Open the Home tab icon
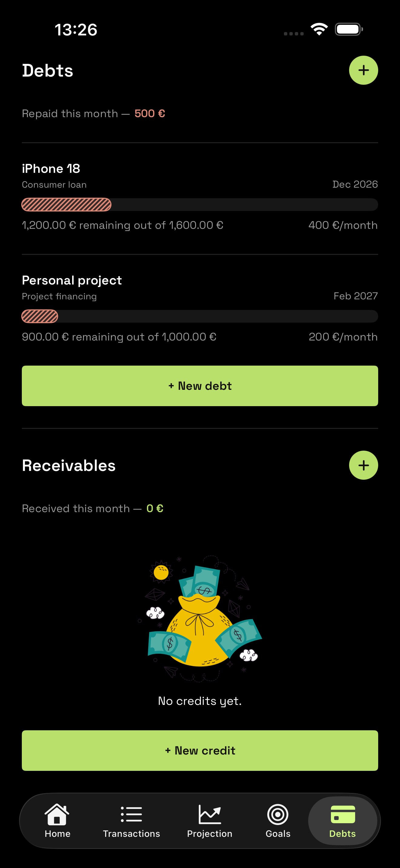This screenshot has width=400, height=868. click(57, 814)
